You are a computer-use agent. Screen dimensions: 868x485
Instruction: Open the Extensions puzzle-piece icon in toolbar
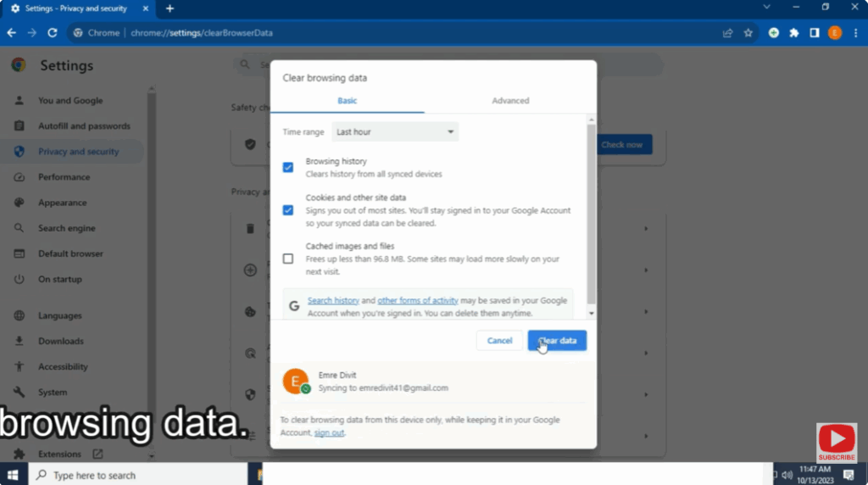click(x=793, y=33)
